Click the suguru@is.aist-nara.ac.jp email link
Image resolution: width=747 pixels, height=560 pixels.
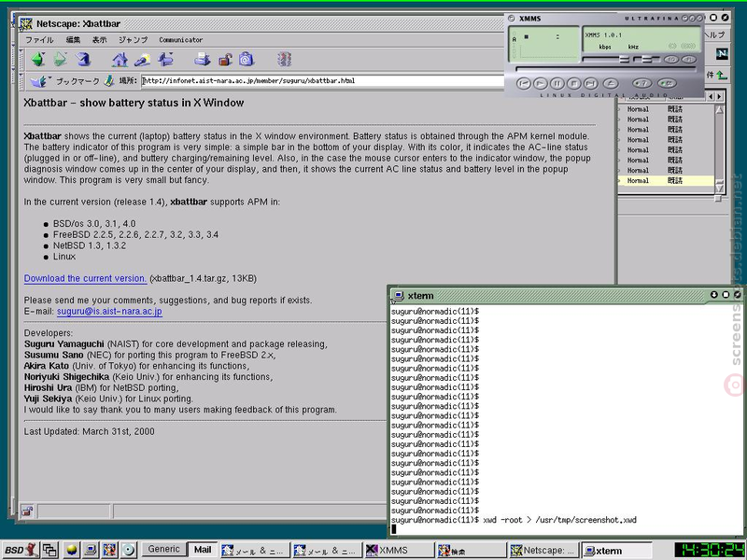(x=109, y=312)
